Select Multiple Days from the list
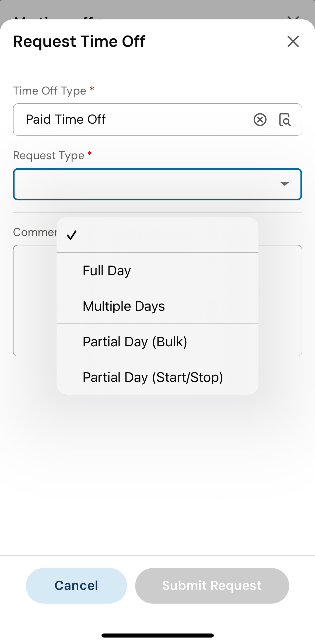Image resolution: width=315 pixels, height=644 pixels. 157,306
